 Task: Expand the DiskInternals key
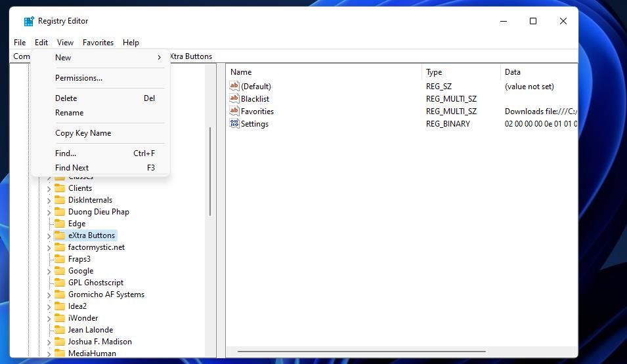click(49, 201)
